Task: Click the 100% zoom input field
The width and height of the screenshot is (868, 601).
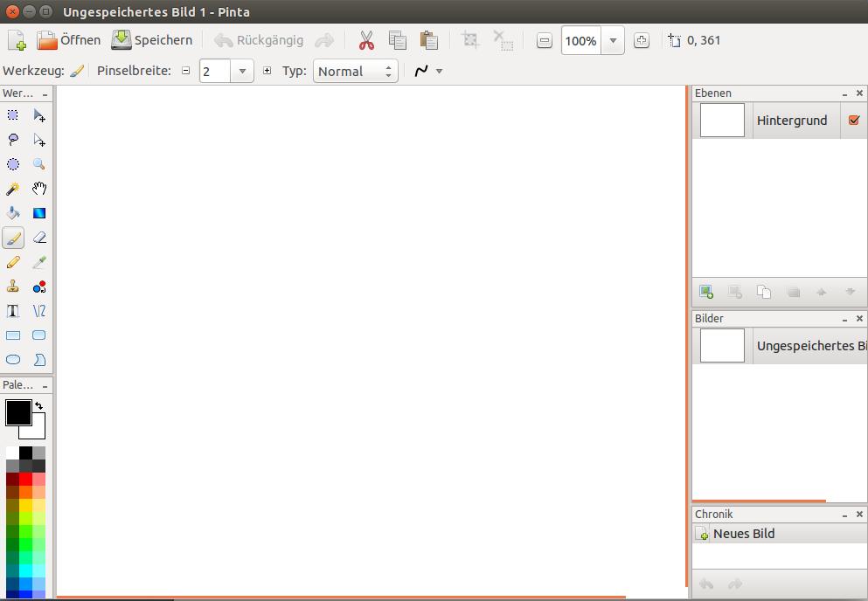Action: pos(581,40)
